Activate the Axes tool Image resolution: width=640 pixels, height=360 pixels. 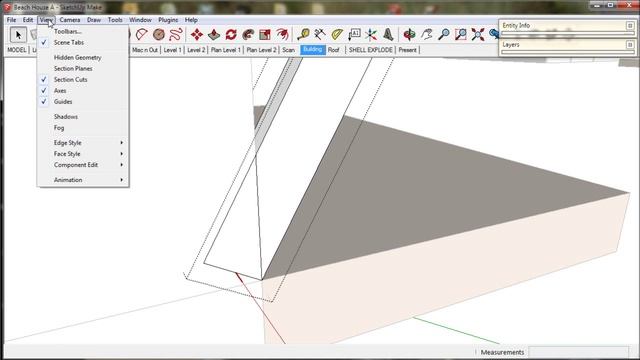tap(371, 35)
